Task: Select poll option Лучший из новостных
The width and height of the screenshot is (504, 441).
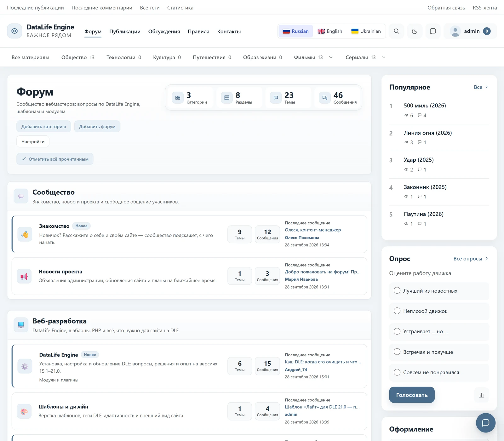Action: 439,291
